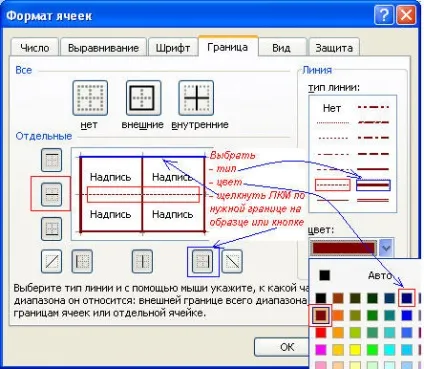Pick the bright green color swatch

[x=372, y=350]
